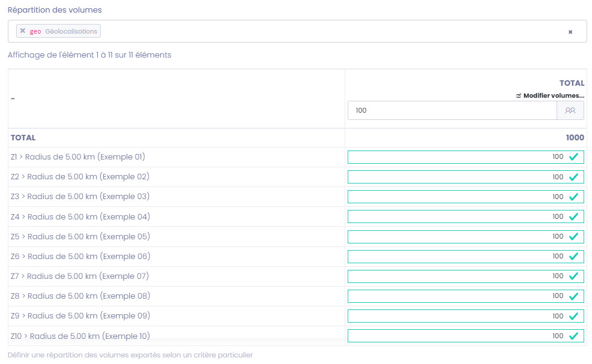The height and width of the screenshot is (364, 592).
Task: Click the green checkmark on row Z1
Action: pyautogui.click(x=573, y=157)
